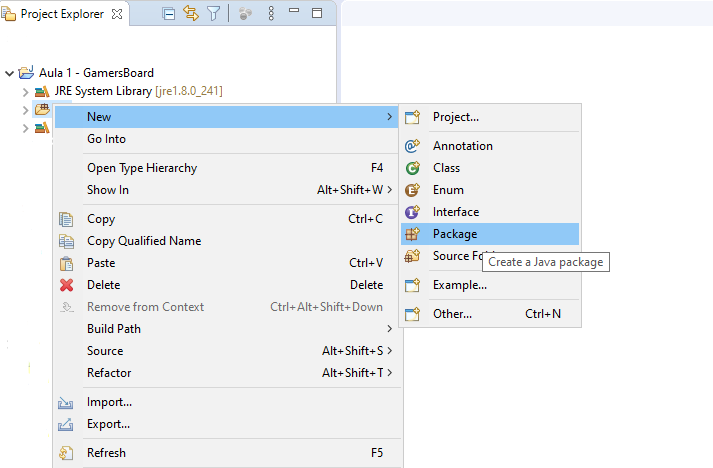713x468 pixels.
Task: Expand the JRE System Library node
Action: click(x=26, y=91)
